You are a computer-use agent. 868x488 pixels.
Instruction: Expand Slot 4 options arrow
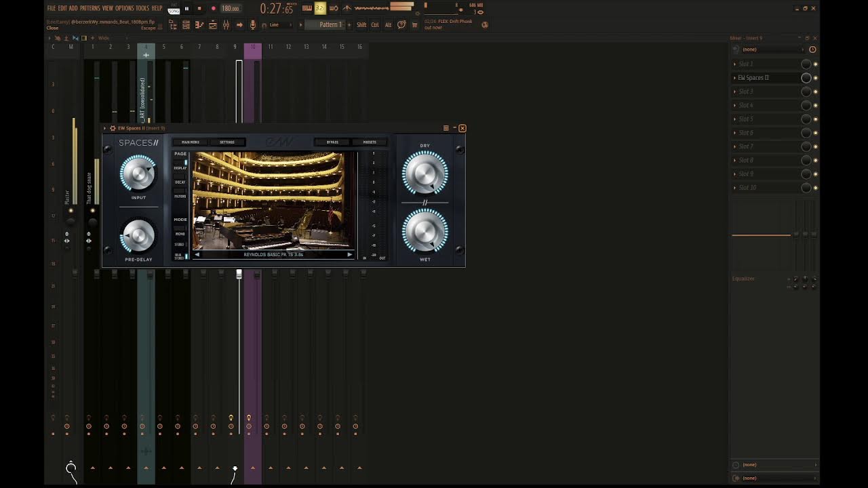click(734, 105)
